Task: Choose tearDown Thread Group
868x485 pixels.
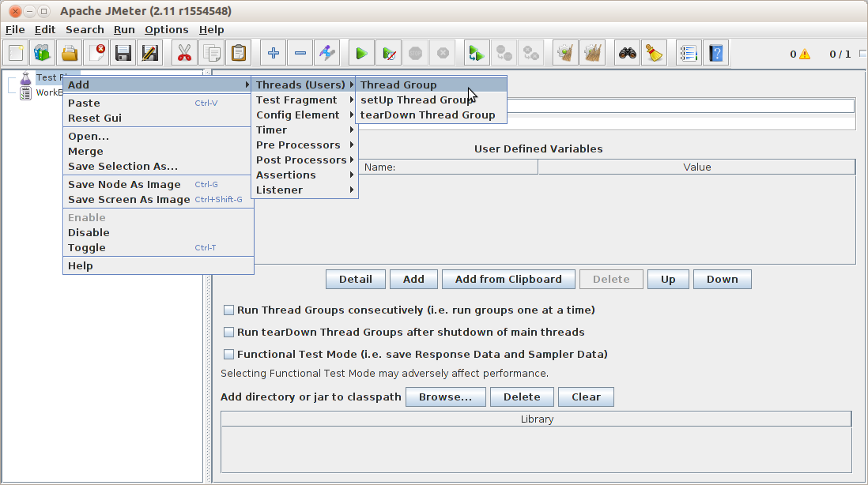Action: [432, 115]
